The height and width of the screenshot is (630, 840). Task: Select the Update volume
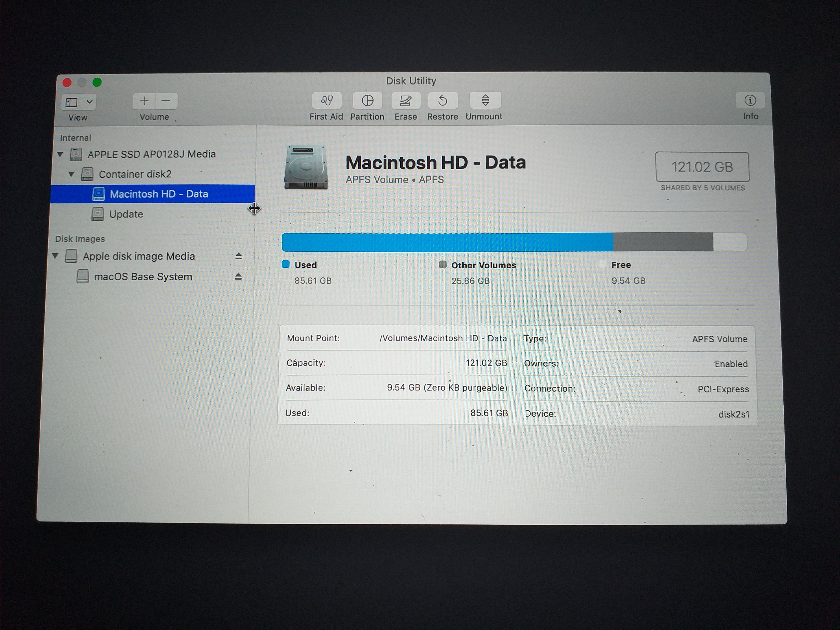[x=126, y=214]
